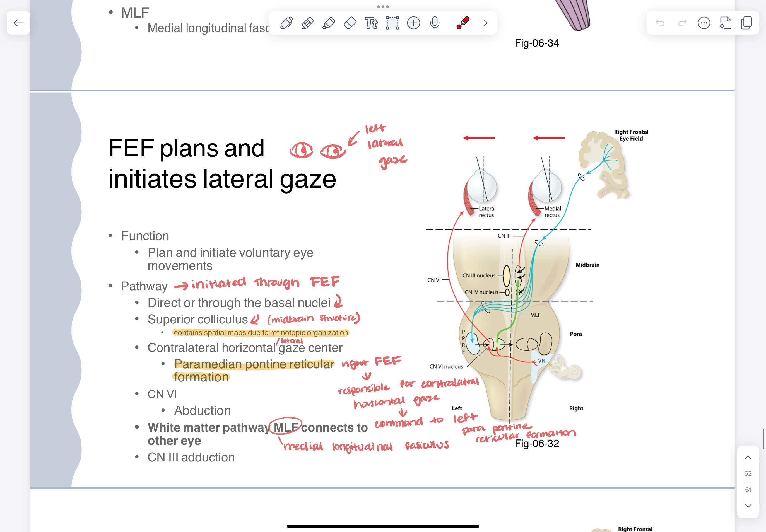766x532 pixels.
Task: Open the Text tool
Action: click(x=371, y=23)
